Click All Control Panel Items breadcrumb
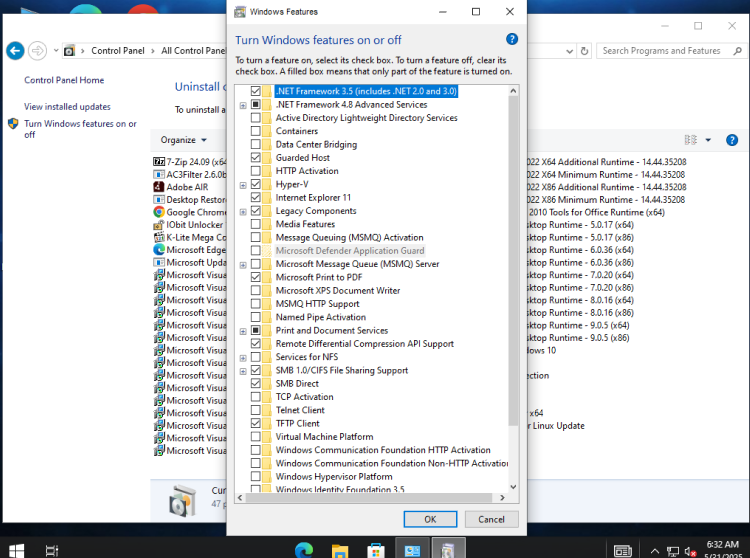This screenshot has height=558, width=750. click(x=193, y=51)
